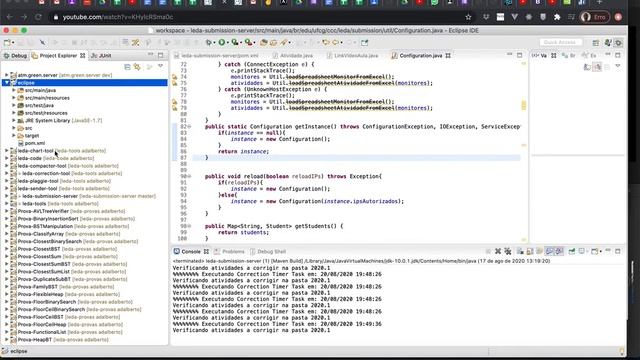Remove All Terminated Launches in Console
640x360 pixels.
508,251
